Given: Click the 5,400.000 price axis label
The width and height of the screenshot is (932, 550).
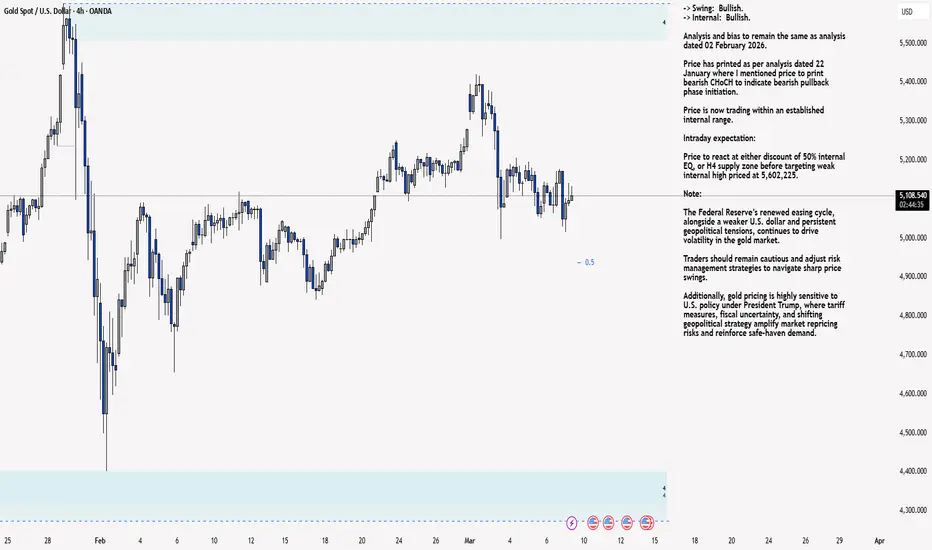Looking at the screenshot, I should point(913,81).
